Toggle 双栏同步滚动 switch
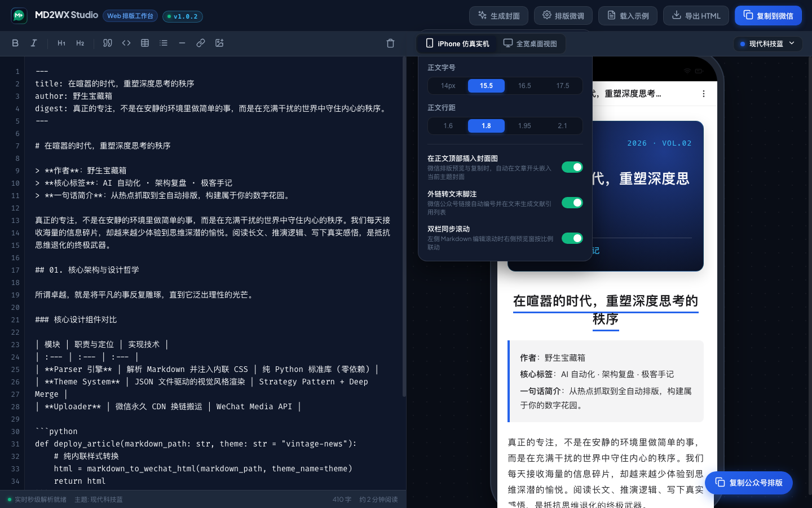The width and height of the screenshot is (812, 508). click(572, 238)
